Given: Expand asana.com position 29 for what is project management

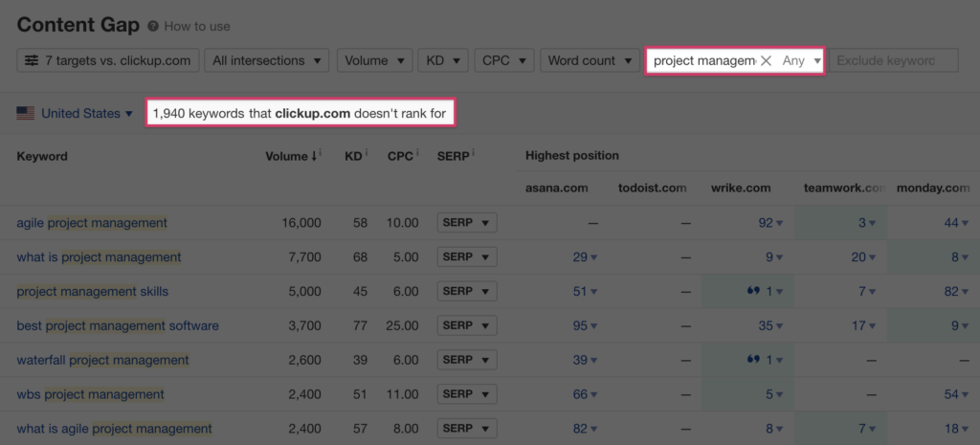Looking at the screenshot, I should pos(585,256).
